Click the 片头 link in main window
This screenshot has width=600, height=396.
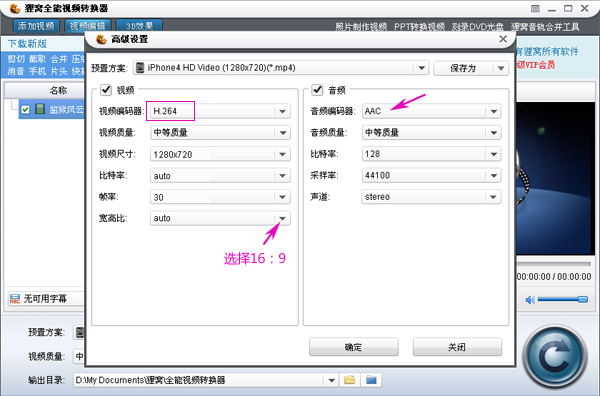click(59, 71)
